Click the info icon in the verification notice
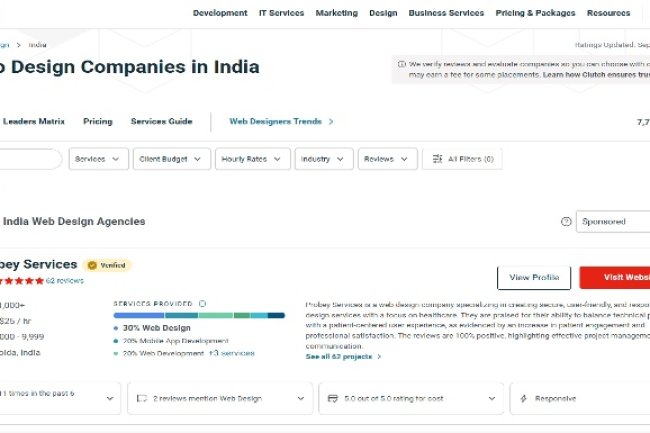Screen dimensions: 650x433 pos(400,65)
